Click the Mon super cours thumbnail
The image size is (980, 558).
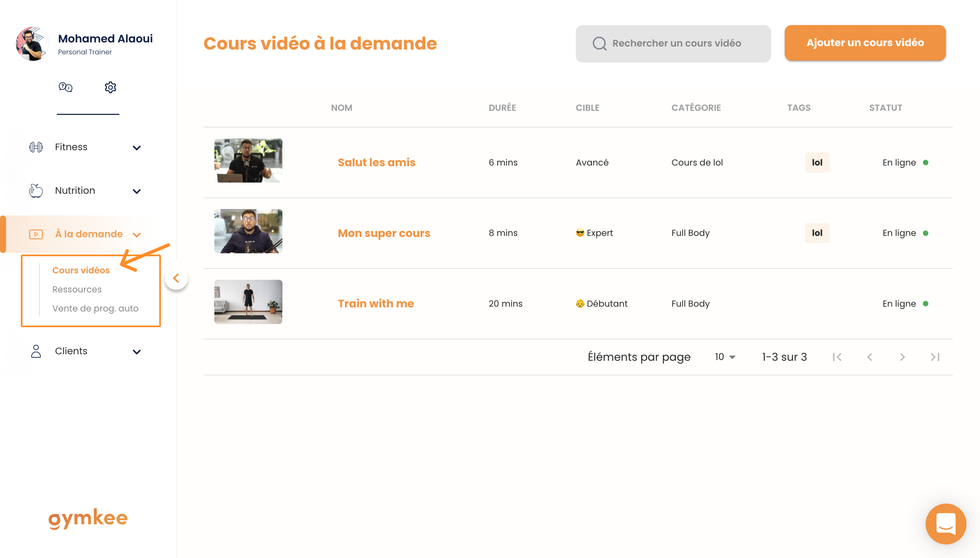[248, 231]
